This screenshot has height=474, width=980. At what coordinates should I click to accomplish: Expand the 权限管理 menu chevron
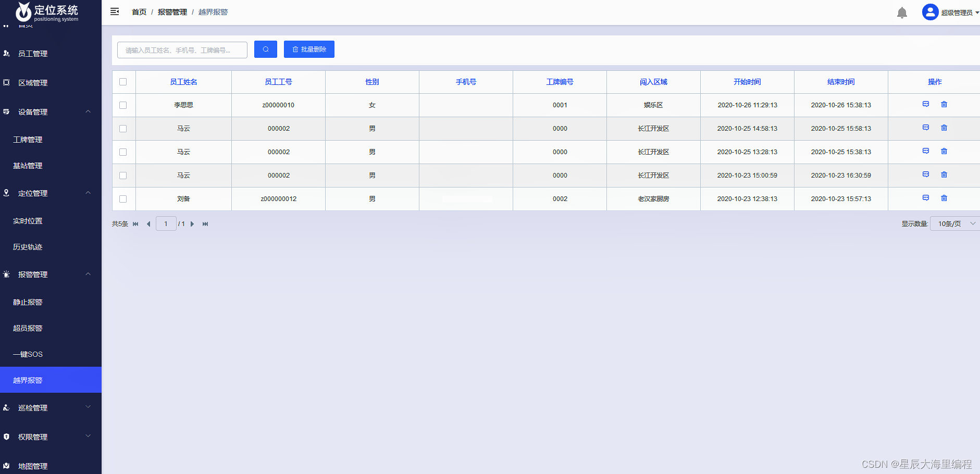(x=88, y=436)
